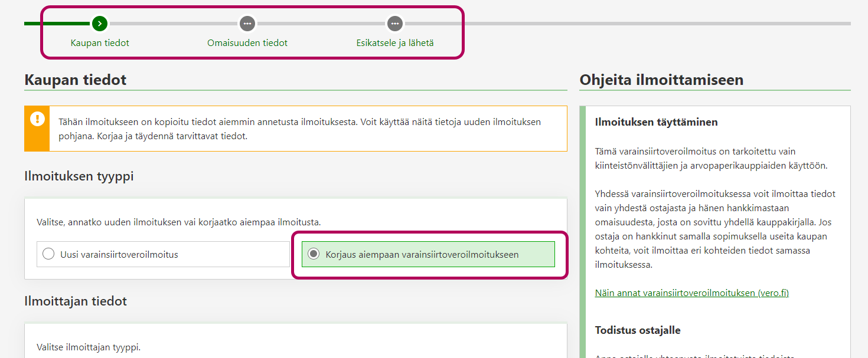Select the Uusi varainsiirtoveroilmoitus radio option
The image size is (868, 358).
(x=49, y=254)
